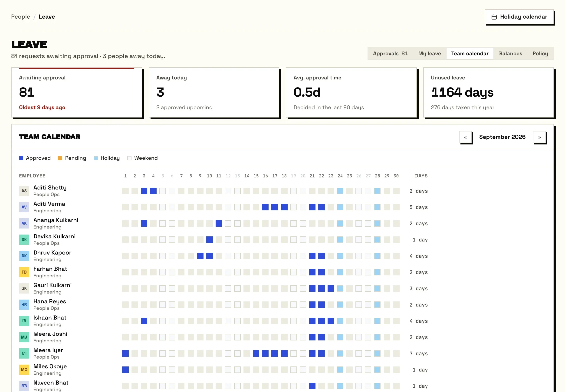
Task: Click the Holiday legend color swatch
Action: tap(96, 158)
